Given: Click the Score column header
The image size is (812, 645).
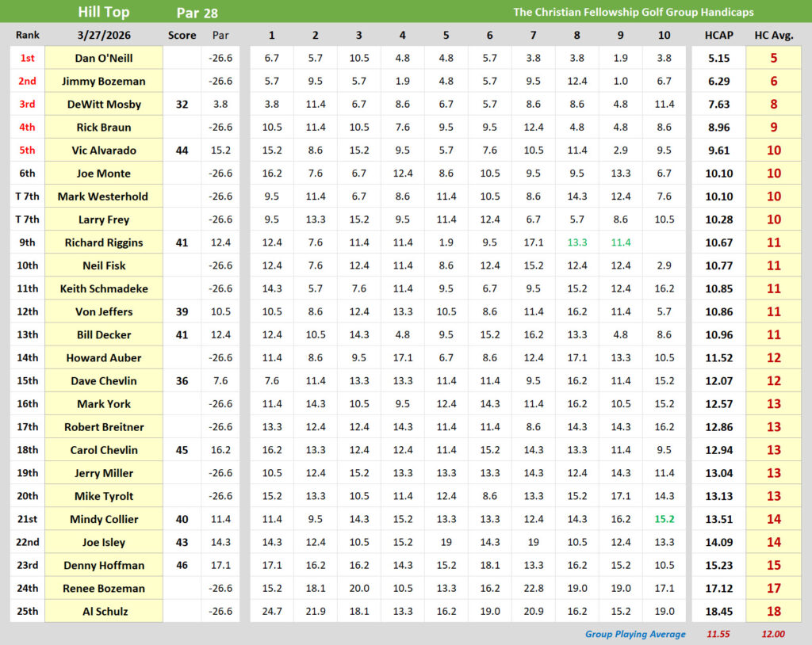Looking at the screenshot, I should pyautogui.click(x=182, y=36).
